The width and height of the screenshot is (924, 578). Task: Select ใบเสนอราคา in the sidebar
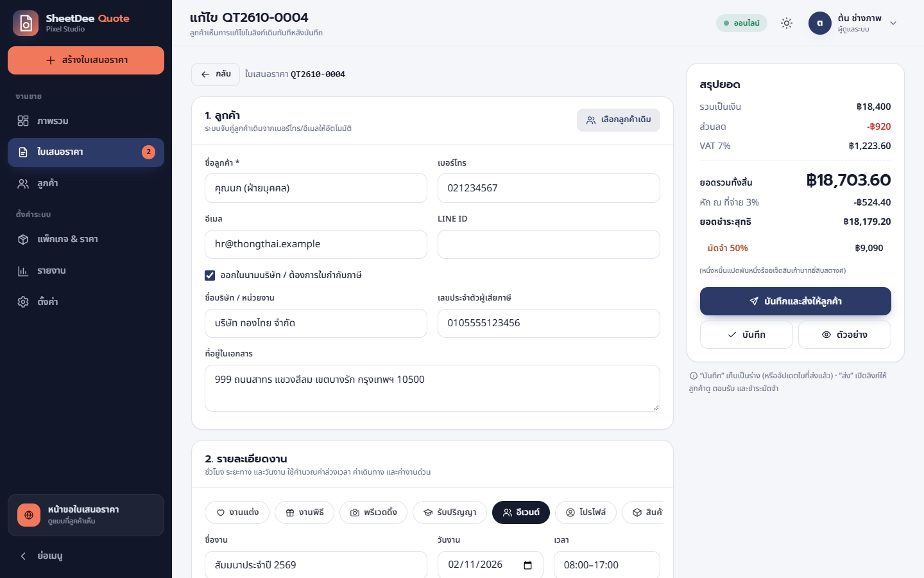point(86,152)
